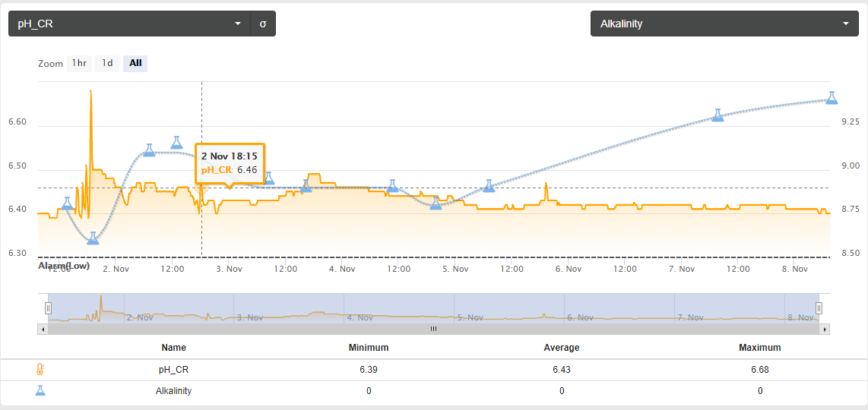The height and width of the screenshot is (410, 868).
Task: Click the pH_CR name in the table
Action: click(174, 371)
